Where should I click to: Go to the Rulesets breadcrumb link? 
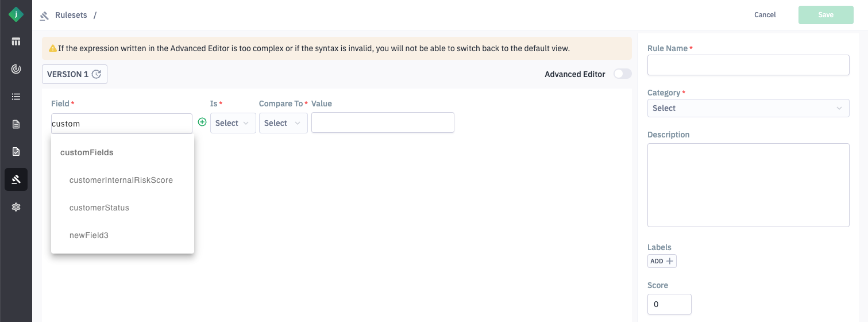71,16
